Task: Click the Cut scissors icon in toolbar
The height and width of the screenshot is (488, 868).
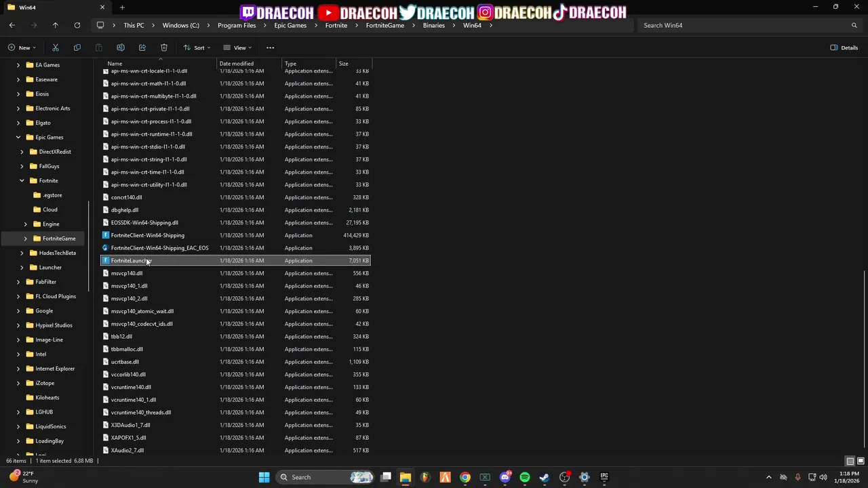Action: point(56,47)
